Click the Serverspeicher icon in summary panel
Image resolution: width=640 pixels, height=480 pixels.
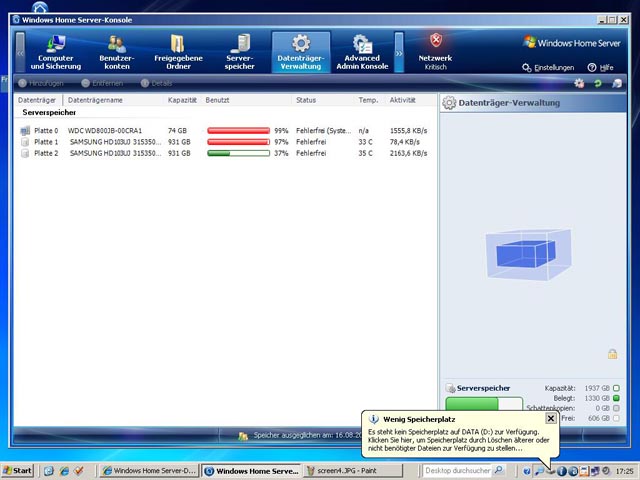tap(450, 388)
